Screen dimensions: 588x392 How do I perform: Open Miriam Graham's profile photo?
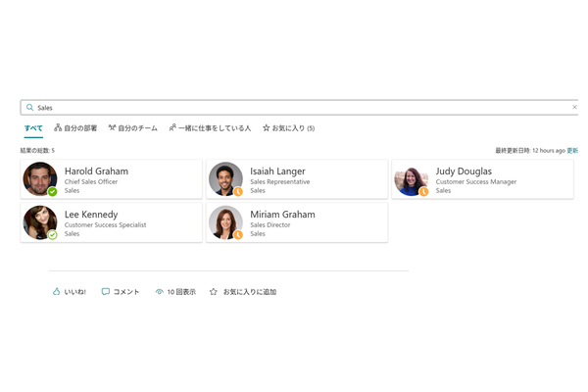pos(225,222)
